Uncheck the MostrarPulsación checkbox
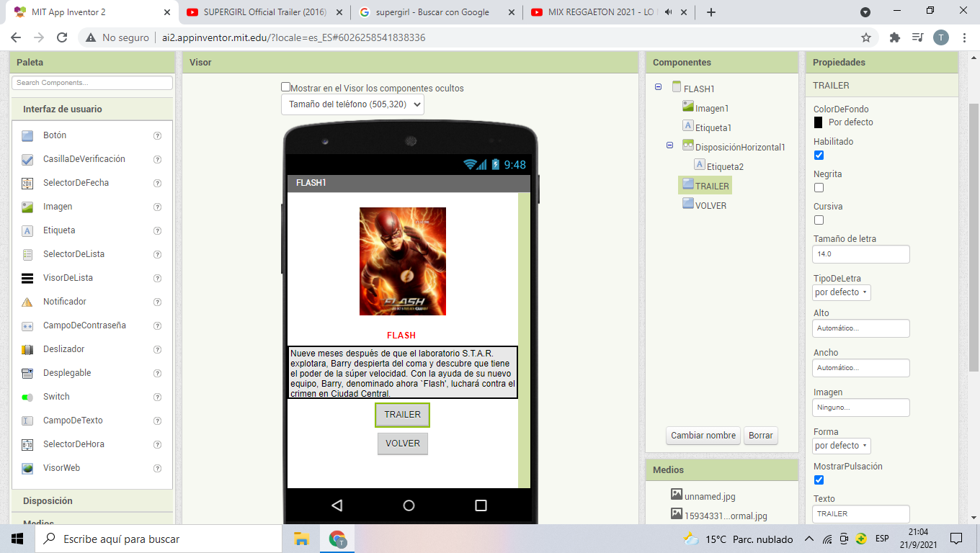980x553 pixels. pyautogui.click(x=819, y=480)
